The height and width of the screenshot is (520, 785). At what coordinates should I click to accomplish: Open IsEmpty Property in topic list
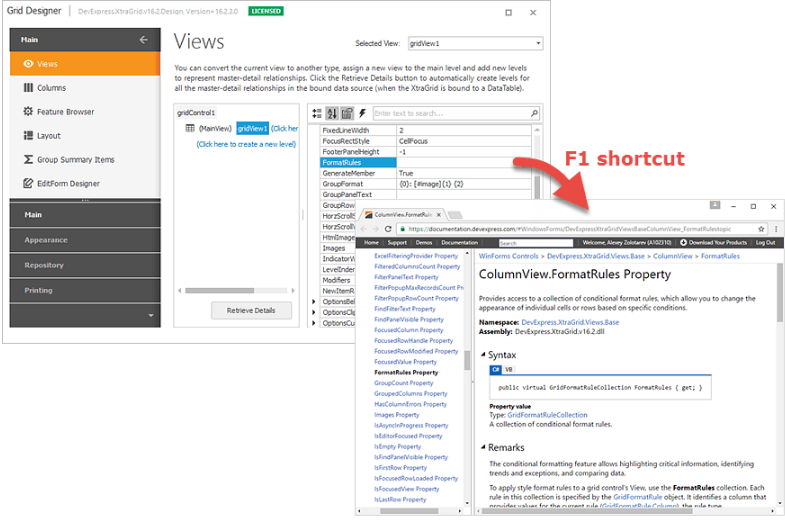point(398,446)
